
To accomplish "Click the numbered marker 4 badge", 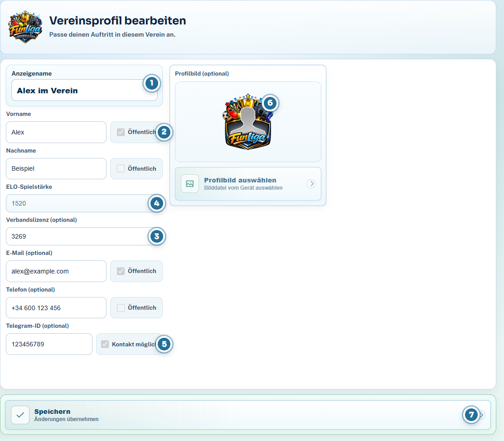I will click(x=156, y=203).
